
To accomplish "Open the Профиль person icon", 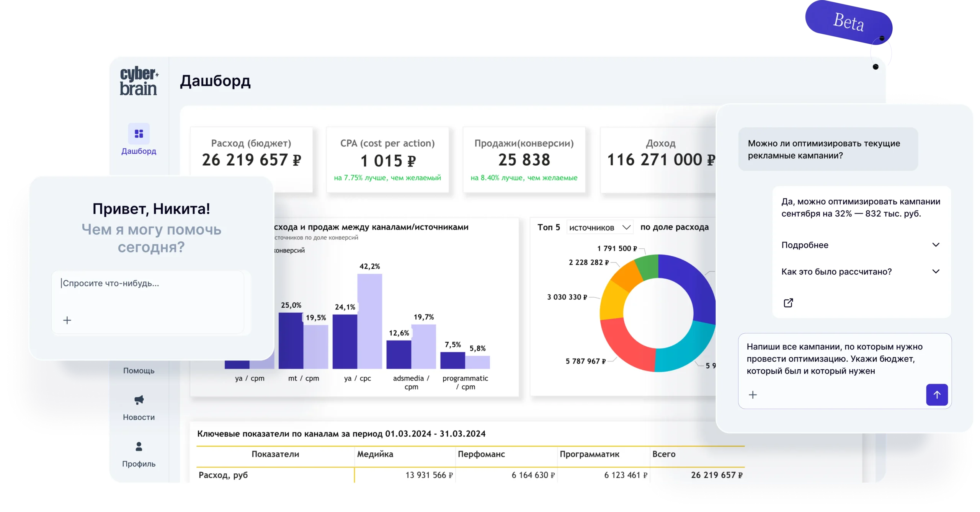I will pyautogui.click(x=139, y=446).
